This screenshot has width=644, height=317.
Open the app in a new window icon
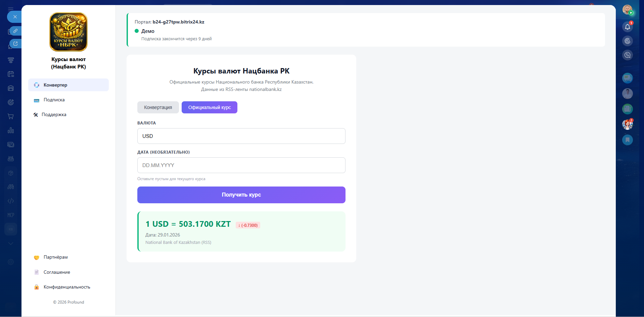click(15, 44)
